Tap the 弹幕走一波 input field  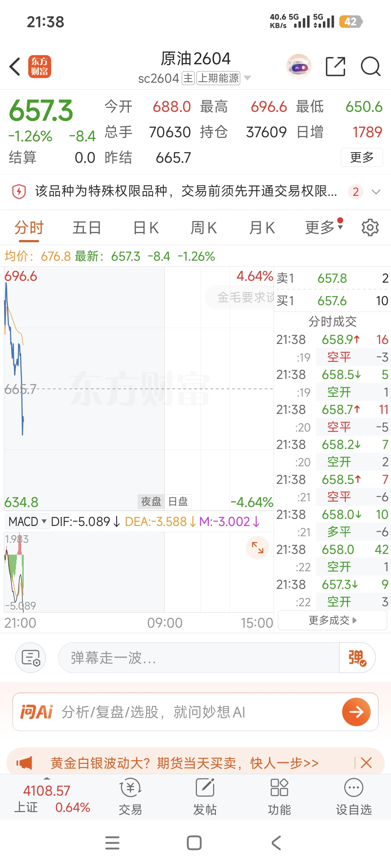tap(199, 658)
